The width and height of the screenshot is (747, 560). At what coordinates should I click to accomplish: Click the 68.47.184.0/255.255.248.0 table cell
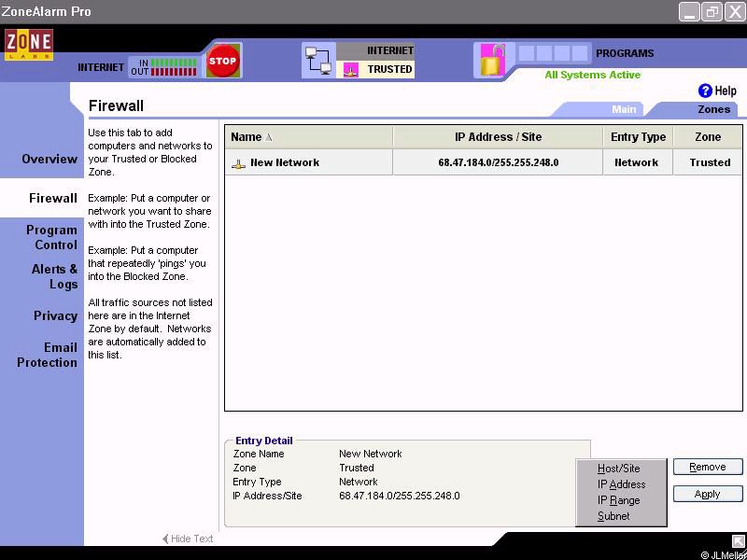[x=498, y=162]
